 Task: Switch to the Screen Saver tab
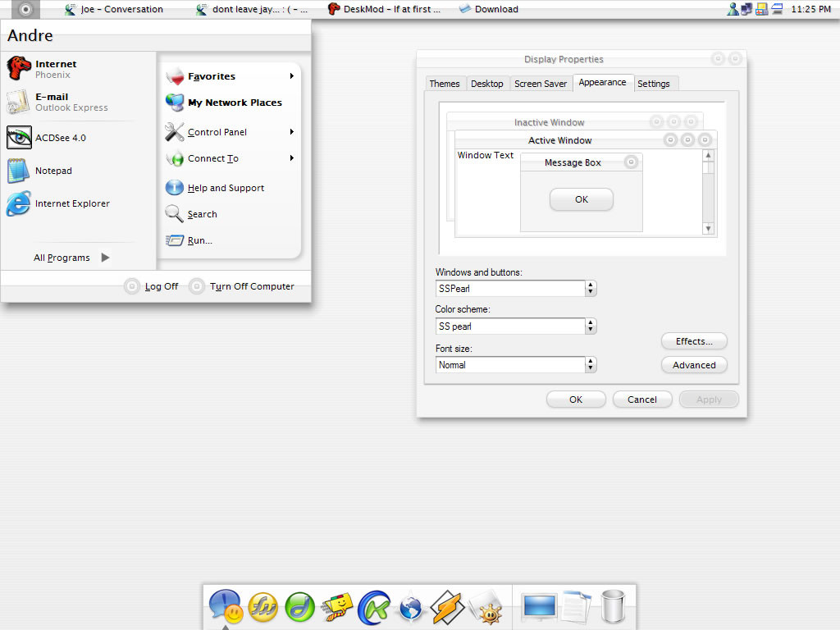(x=541, y=84)
